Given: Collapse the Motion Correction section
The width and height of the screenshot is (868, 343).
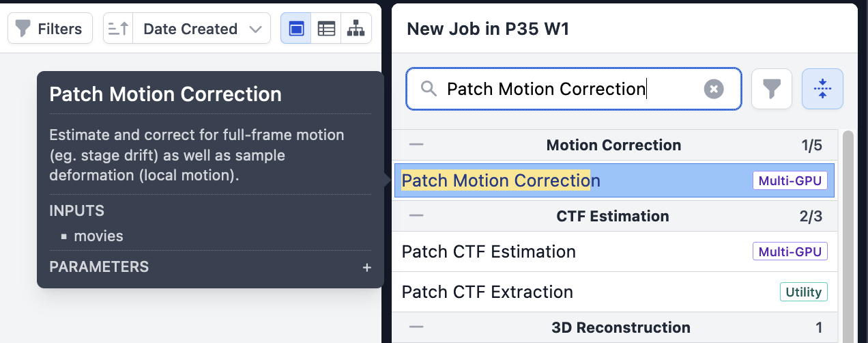Looking at the screenshot, I should tap(416, 145).
